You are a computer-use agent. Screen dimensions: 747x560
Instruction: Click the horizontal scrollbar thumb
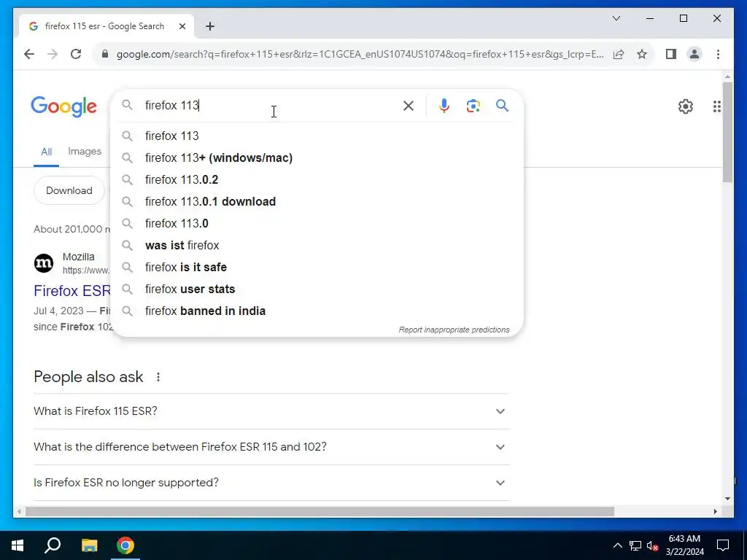point(320,511)
